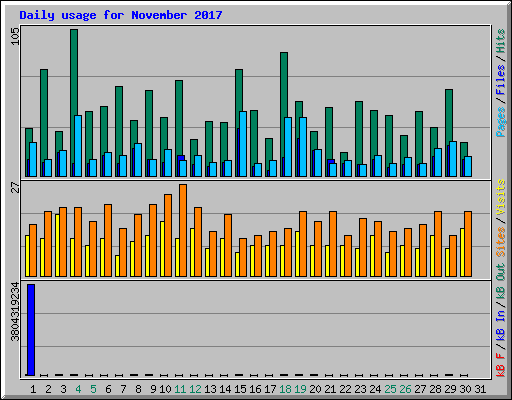The height and width of the screenshot is (400, 512).
Task: Click the orange Sites bar for day 30
Action: pos(468,244)
